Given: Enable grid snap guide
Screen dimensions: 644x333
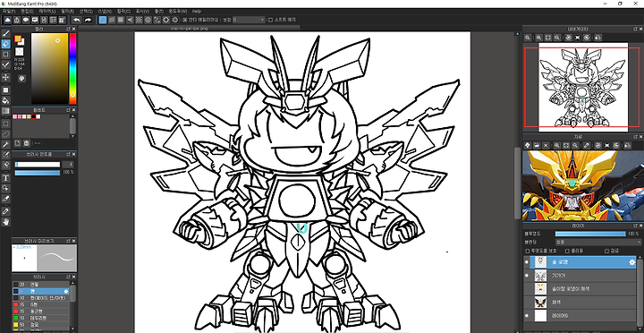Looking at the screenshot, I should [121, 20].
